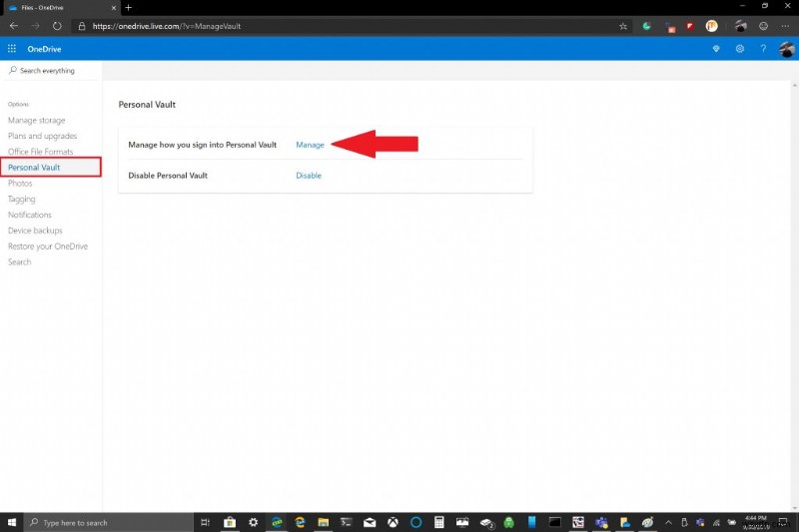
Task: Open Manage storage options
Action: click(x=37, y=120)
